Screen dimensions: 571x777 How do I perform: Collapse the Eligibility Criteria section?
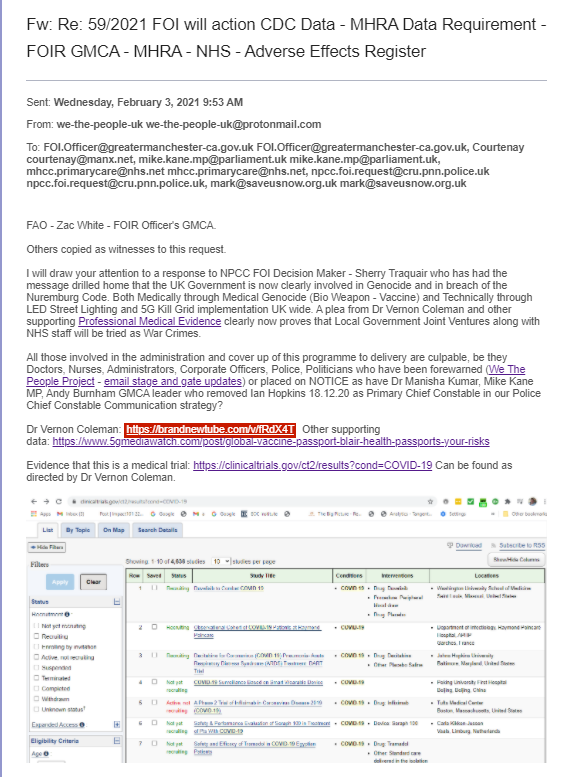pyautogui.click(x=117, y=741)
